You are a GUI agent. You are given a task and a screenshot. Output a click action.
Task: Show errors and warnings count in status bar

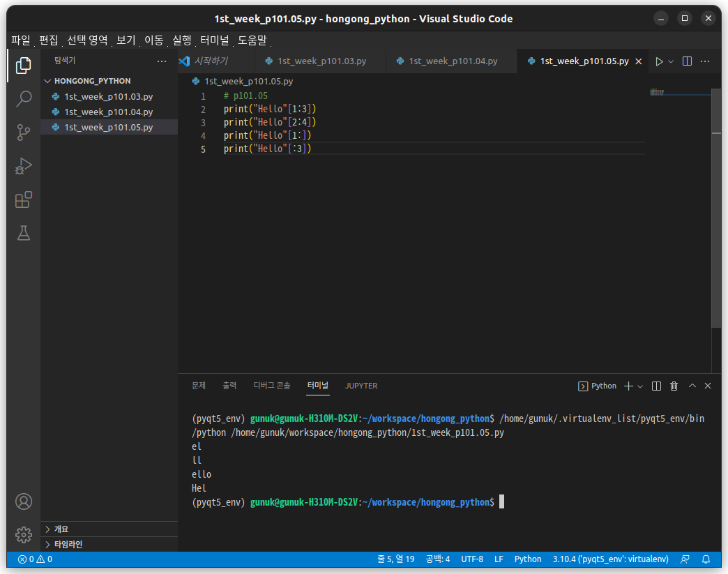(x=36, y=559)
